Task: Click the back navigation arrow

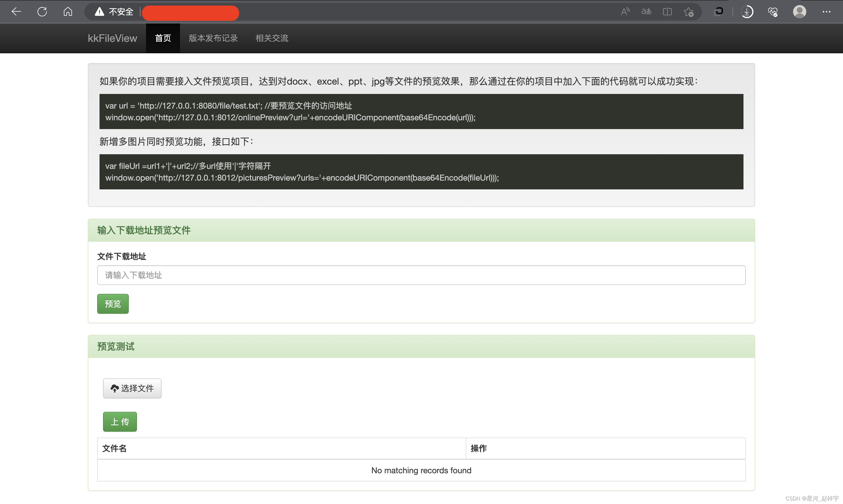Action: tap(16, 11)
